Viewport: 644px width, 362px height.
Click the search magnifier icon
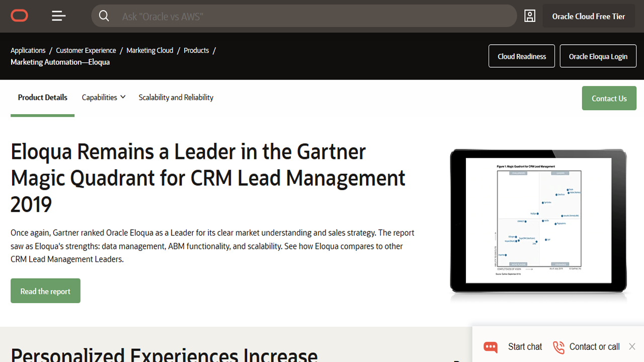(x=104, y=16)
